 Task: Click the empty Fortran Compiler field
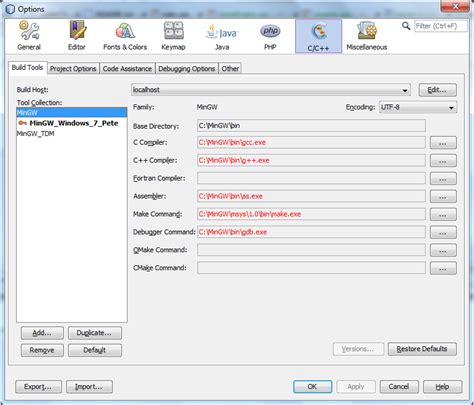pyautogui.click(x=311, y=178)
